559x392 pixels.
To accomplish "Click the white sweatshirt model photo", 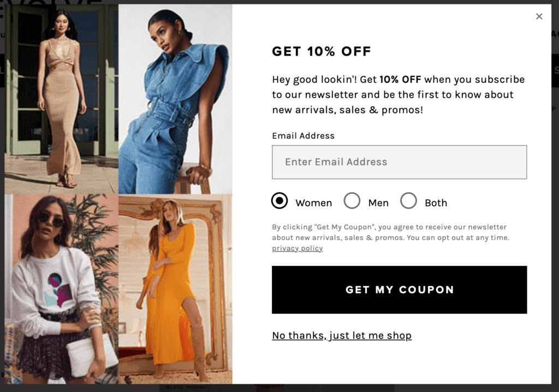I will point(61,289).
